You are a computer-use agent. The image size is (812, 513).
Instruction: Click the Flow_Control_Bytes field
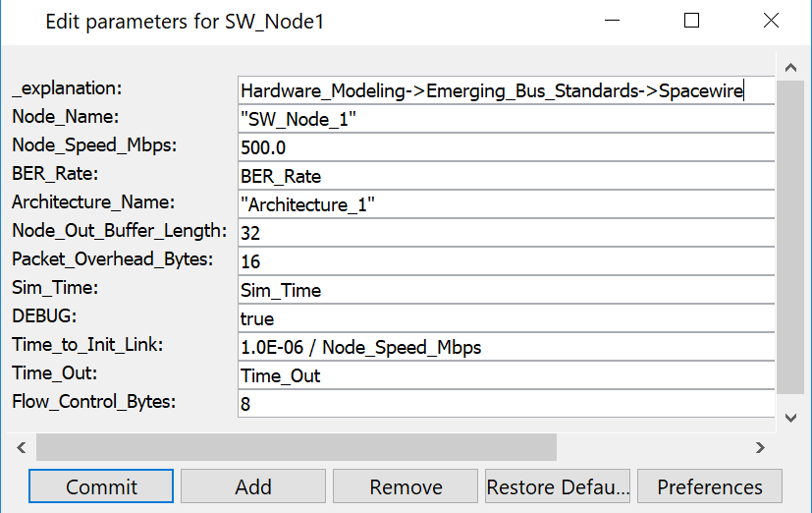click(506, 404)
